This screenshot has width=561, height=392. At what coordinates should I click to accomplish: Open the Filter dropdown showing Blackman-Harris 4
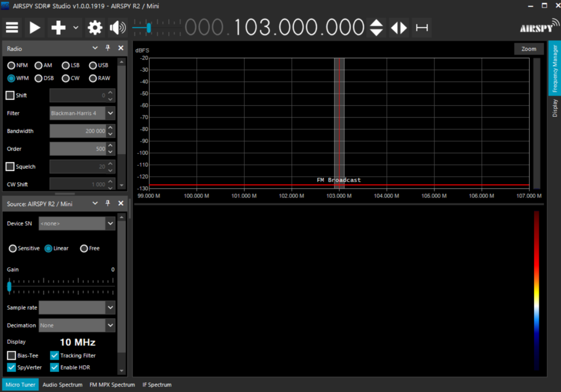(x=82, y=113)
